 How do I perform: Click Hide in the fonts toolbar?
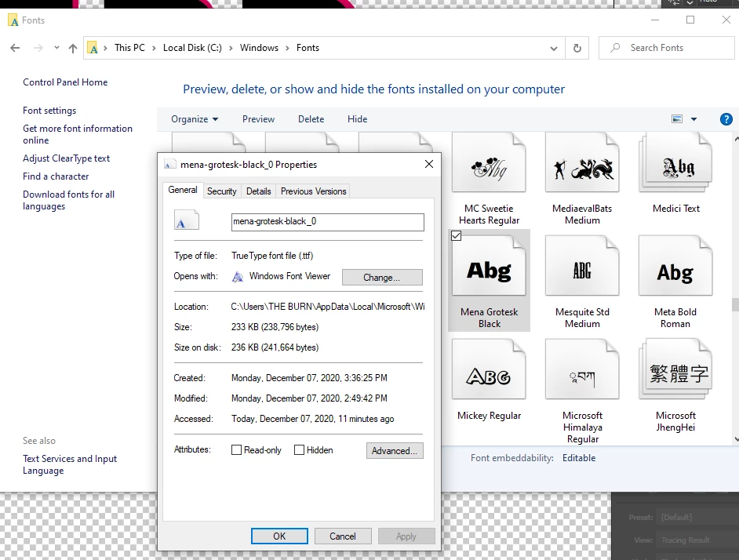[357, 119]
